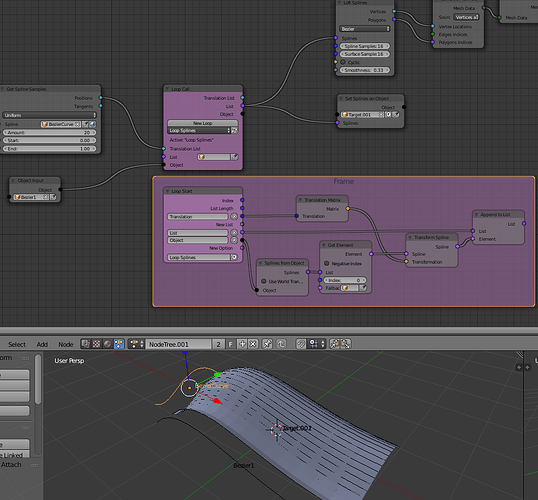Adjust Index 0 field in Get Element

point(345,280)
